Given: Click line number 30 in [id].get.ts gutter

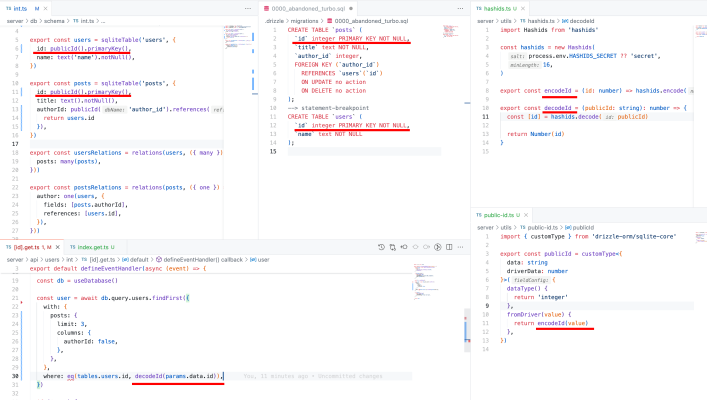Looking at the screenshot, I should pyautogui.click(x=15, y=376).
